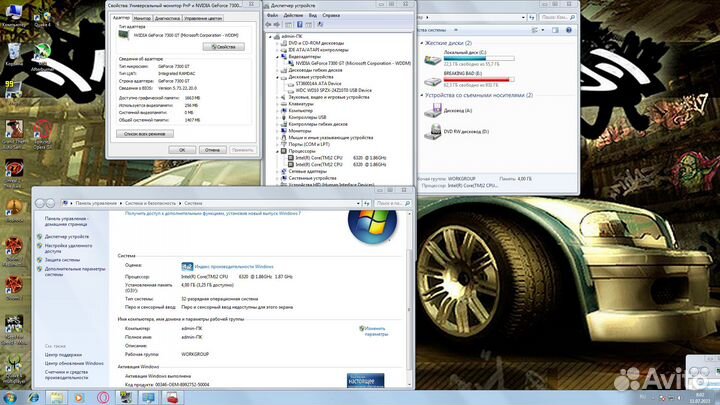Image resolution: width=720 pixels, height=405 pixels.
Task: Open the Start menu orb
Action: click(x=9, y=397)
